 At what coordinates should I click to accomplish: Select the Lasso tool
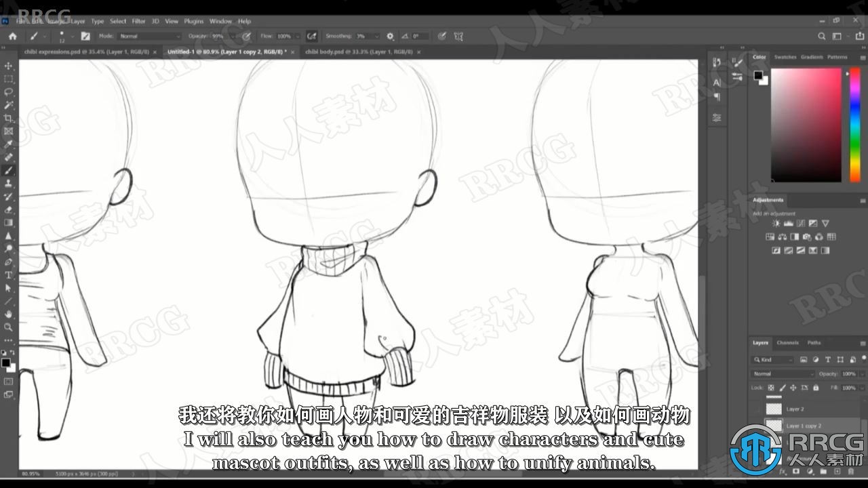pyautogui.click(x=9, y=91)
